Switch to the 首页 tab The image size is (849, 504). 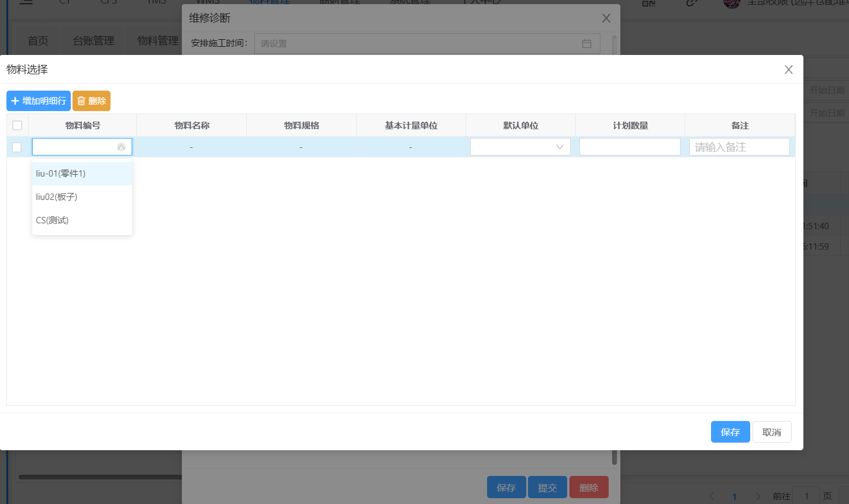38,41
